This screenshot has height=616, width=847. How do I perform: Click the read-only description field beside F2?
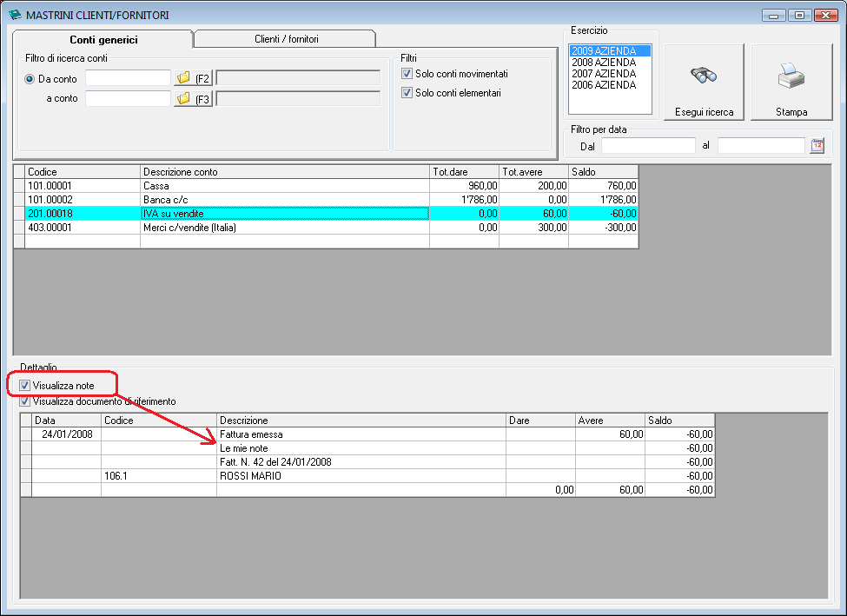[298, 78]
